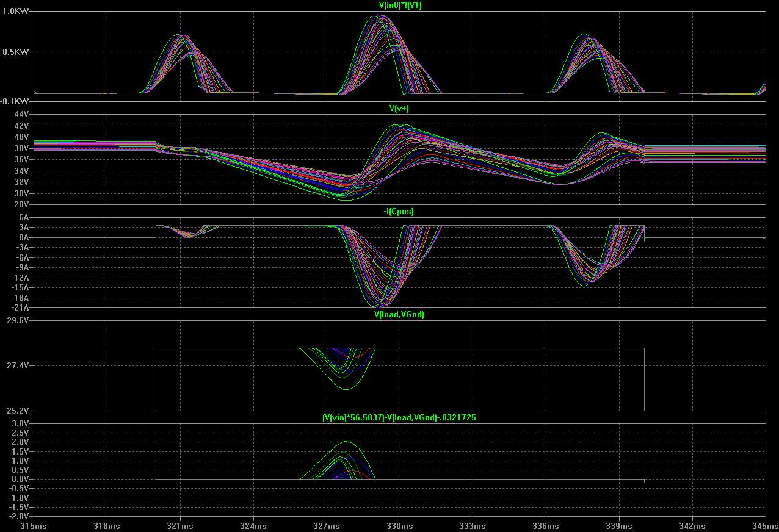Click the 330ms time axis label
Image resolution: width=779 pixels, height=532 pixels.
400,526
